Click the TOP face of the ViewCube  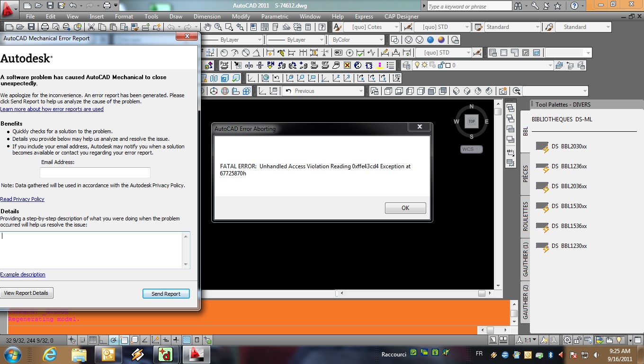(472, 121)
